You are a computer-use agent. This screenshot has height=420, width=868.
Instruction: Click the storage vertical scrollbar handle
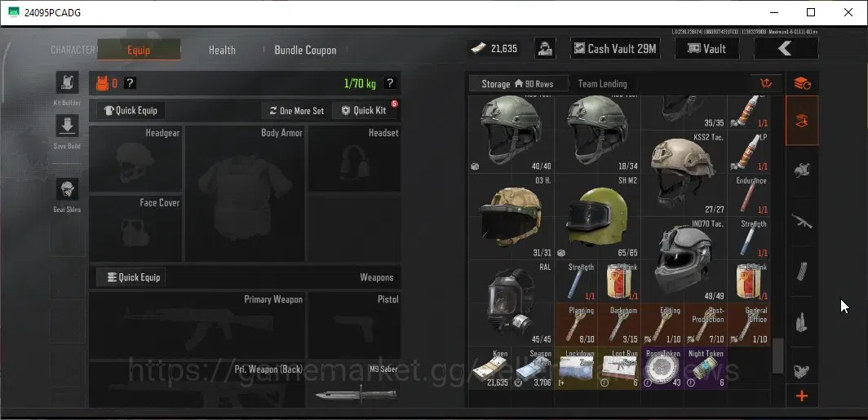point(777,356)
